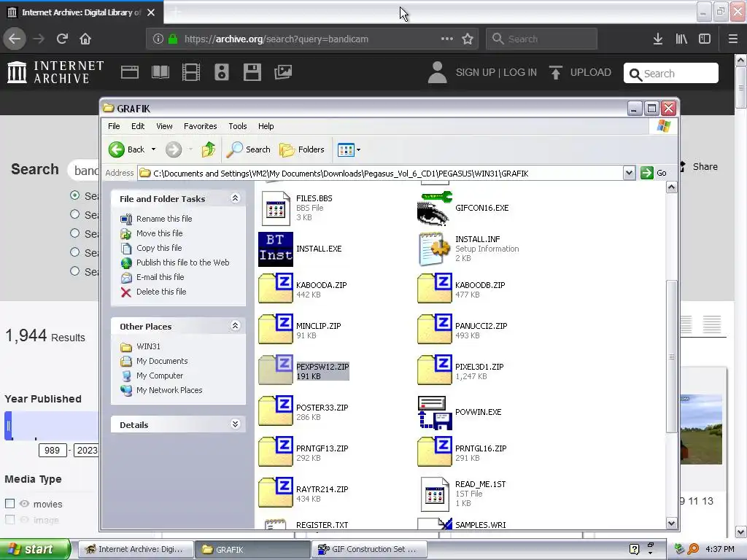Viewport: 747px width, 560px height.
Task: Collapse File and Folder Tasks panel
Action: (x=236, y=198)
